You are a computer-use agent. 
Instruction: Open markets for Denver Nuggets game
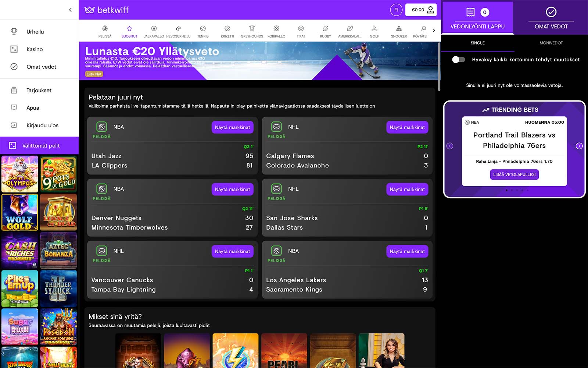pyautogui.click(x=232, y=190)
